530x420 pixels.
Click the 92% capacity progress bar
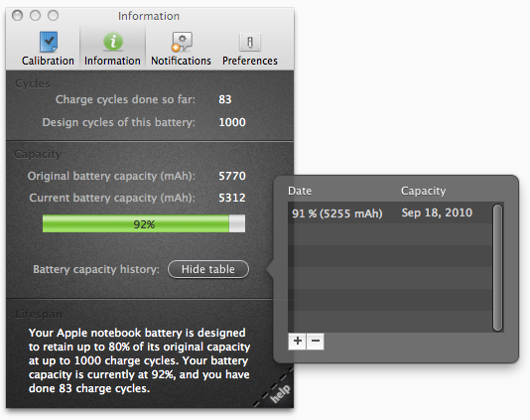click(x=144, y=223)
